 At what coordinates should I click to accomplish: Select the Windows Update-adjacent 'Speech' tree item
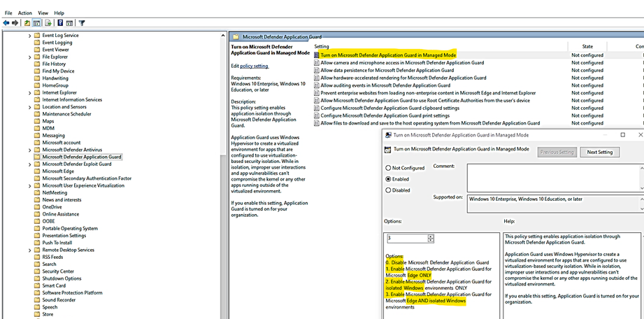pos(50,307)
